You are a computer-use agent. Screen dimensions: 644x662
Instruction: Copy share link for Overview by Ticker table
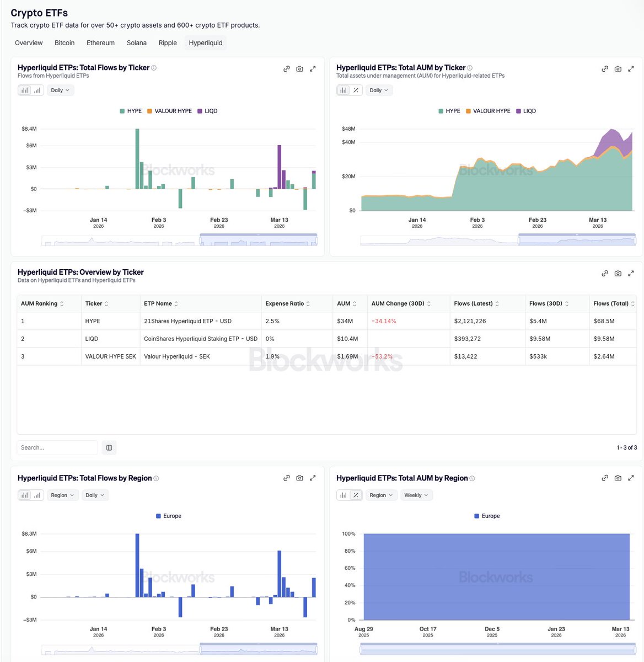(605, 273)
